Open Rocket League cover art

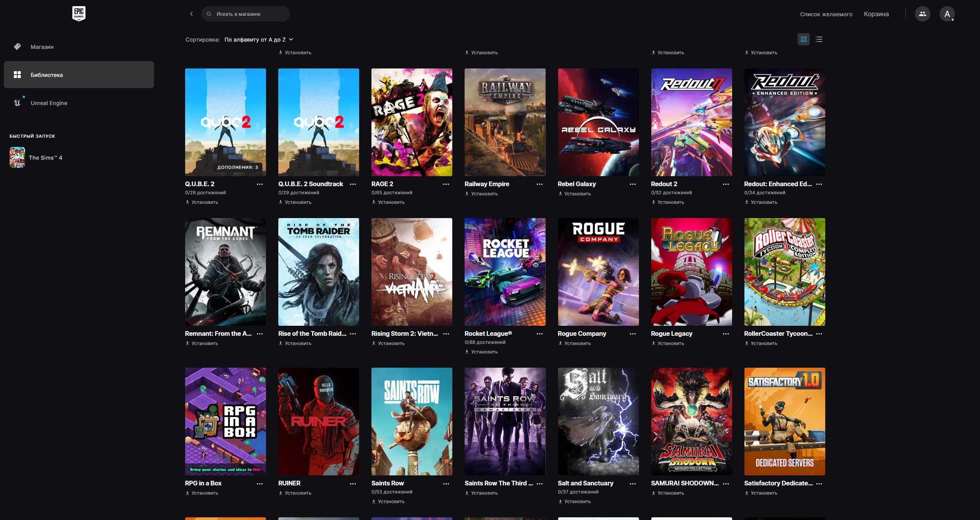[x=505, y=272]
